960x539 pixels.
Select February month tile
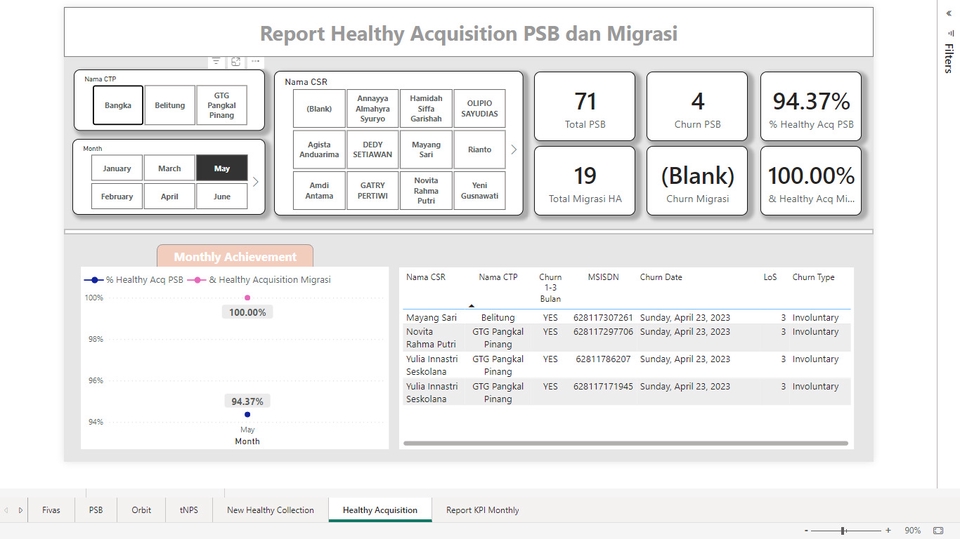coord(116,197)
